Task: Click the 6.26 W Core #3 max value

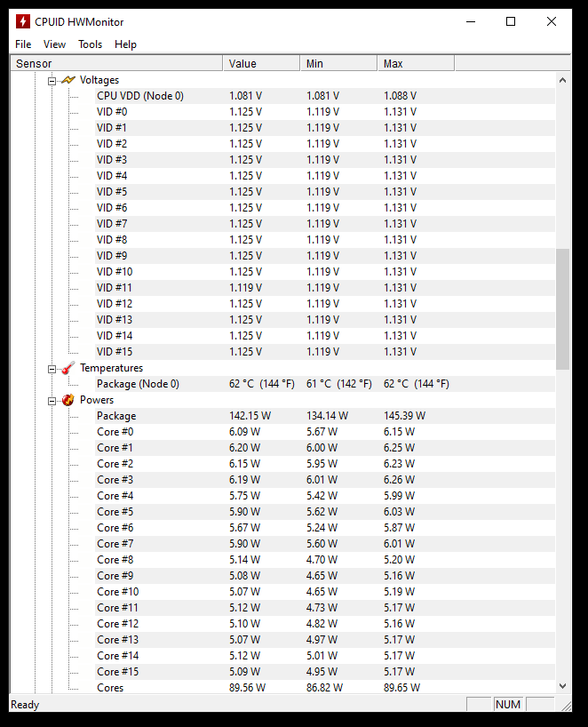Action: pyautogui.click(x=399, y=480)
